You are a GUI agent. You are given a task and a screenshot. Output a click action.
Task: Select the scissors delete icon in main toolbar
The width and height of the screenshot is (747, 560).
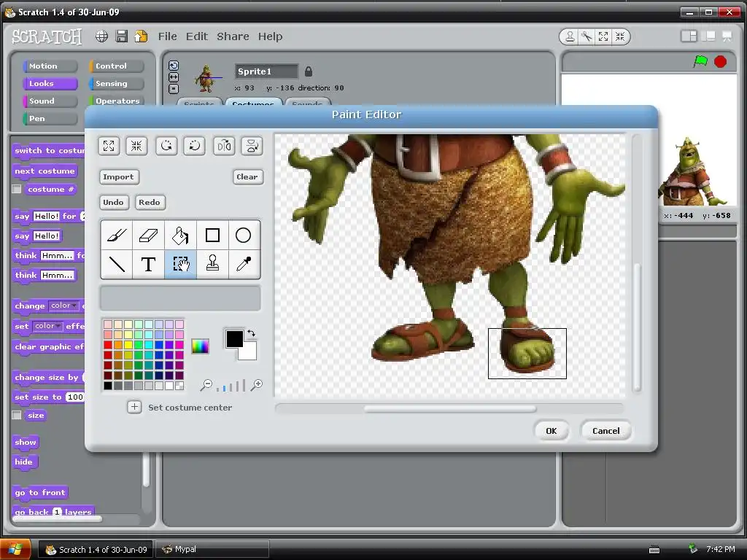pyautogui.click(x=587, y=36)
